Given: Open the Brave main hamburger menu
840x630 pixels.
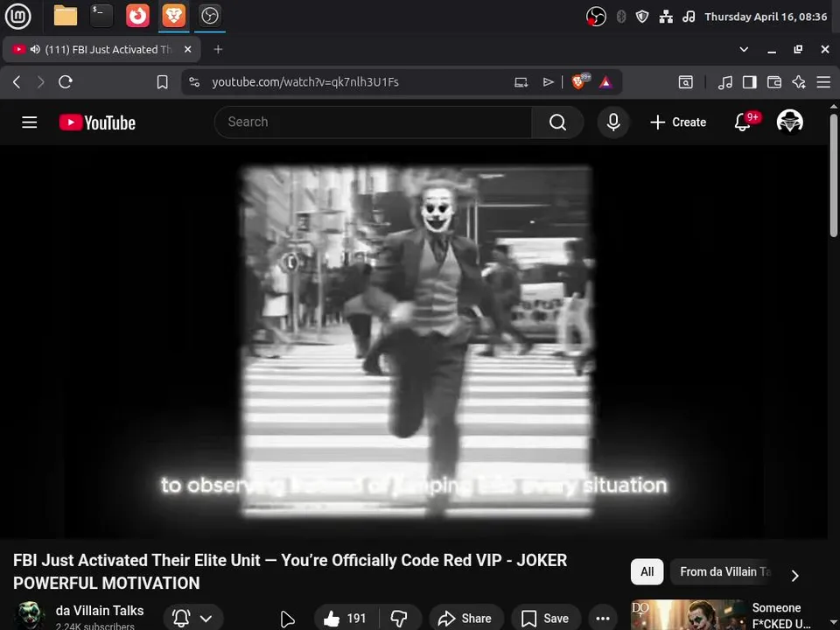Looking at the screenshot, I should [x=823, y=82].
